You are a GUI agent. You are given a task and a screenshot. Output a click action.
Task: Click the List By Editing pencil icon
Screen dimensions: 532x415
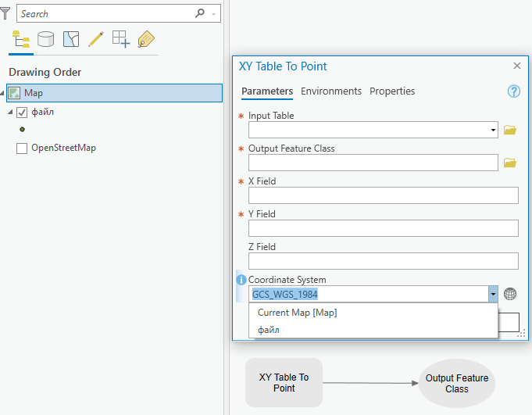coord(95,39)
